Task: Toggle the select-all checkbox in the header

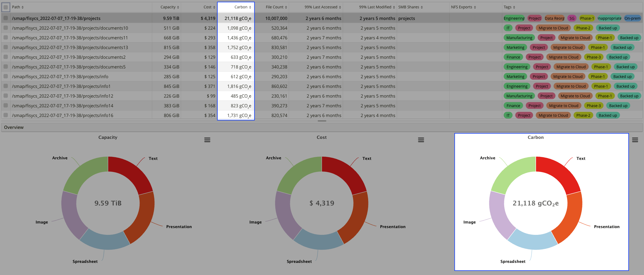Action: (6, 7)
